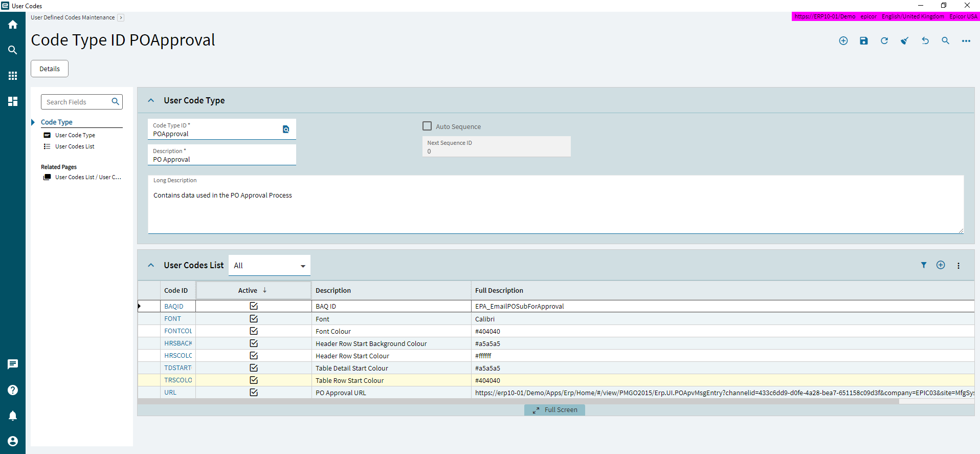Click the Save icon in the top toolbar
Viewport: 980px width, 454px height.
863,41
